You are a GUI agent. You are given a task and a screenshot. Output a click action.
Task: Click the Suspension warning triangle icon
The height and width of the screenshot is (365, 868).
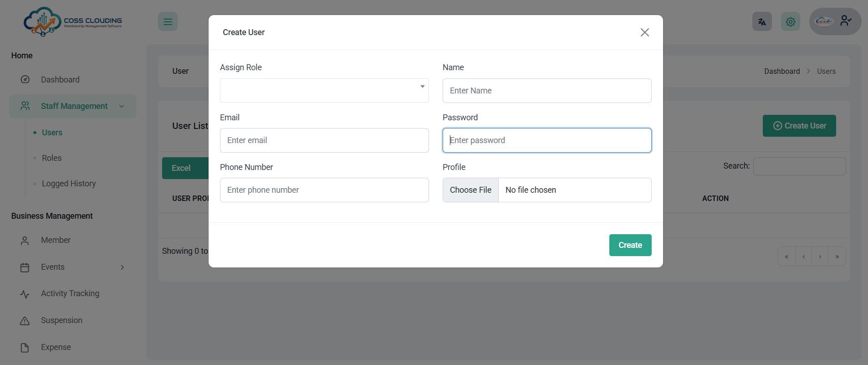click(x=25, y=321)
